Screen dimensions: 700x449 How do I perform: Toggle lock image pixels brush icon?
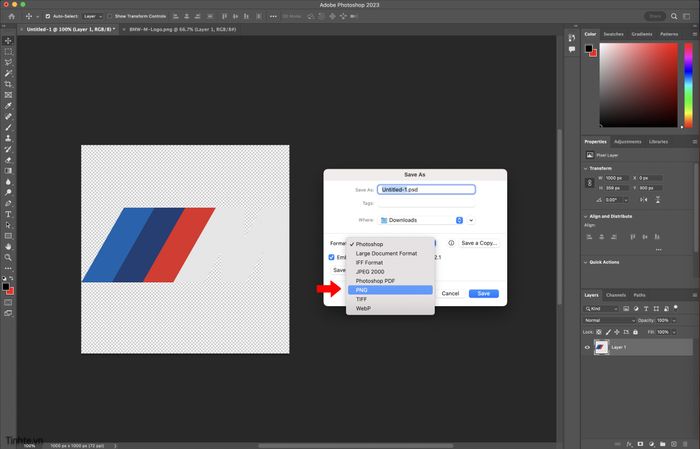click(x=608, y=332)
